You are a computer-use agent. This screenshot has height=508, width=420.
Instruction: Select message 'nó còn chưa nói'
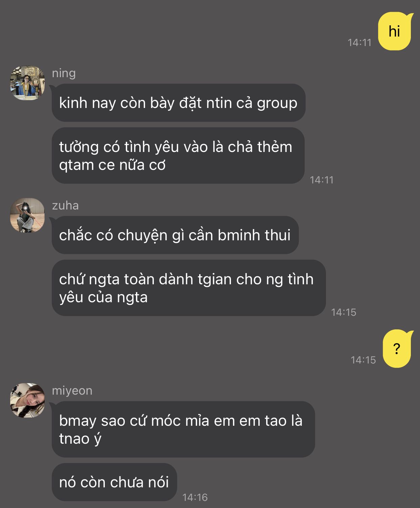114,482
